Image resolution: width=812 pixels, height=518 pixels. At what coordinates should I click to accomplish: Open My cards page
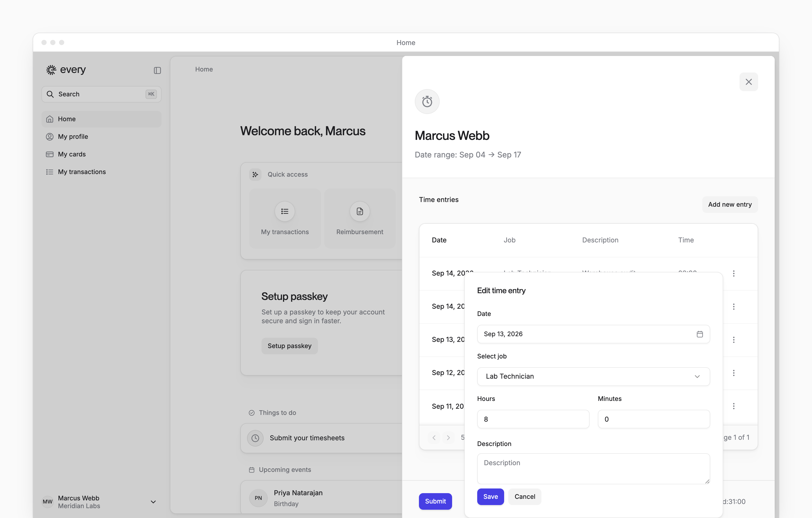click(101, 154)
